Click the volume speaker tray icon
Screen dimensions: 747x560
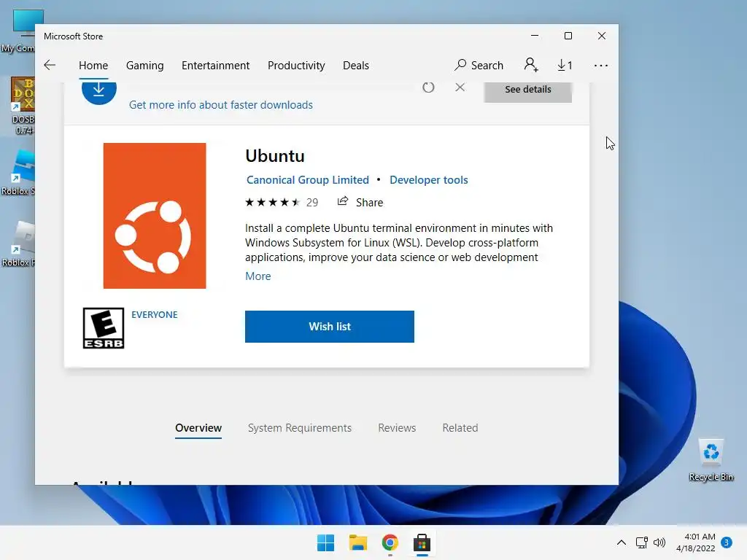pos(659,542)
